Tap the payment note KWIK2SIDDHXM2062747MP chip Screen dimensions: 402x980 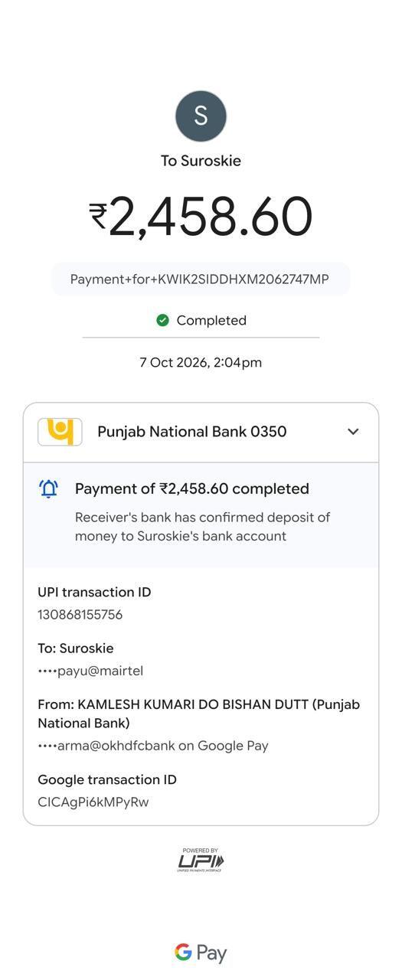[201, 279]
